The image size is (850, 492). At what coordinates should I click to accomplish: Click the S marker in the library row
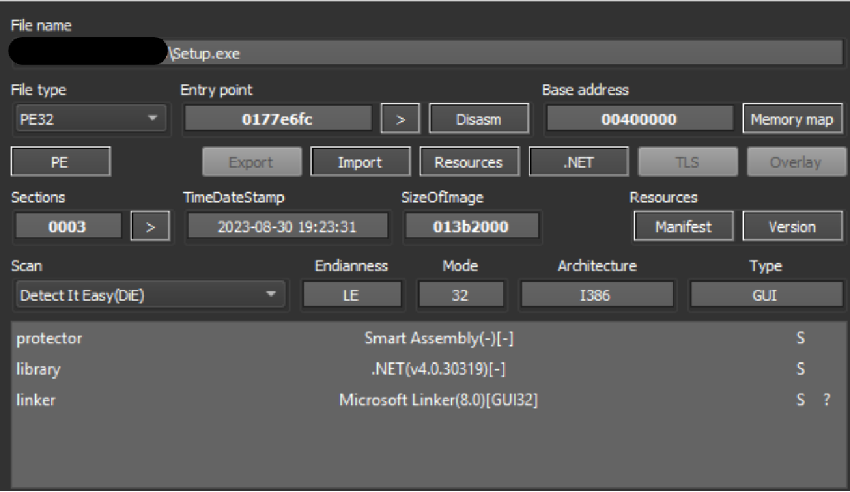[800, 369]
